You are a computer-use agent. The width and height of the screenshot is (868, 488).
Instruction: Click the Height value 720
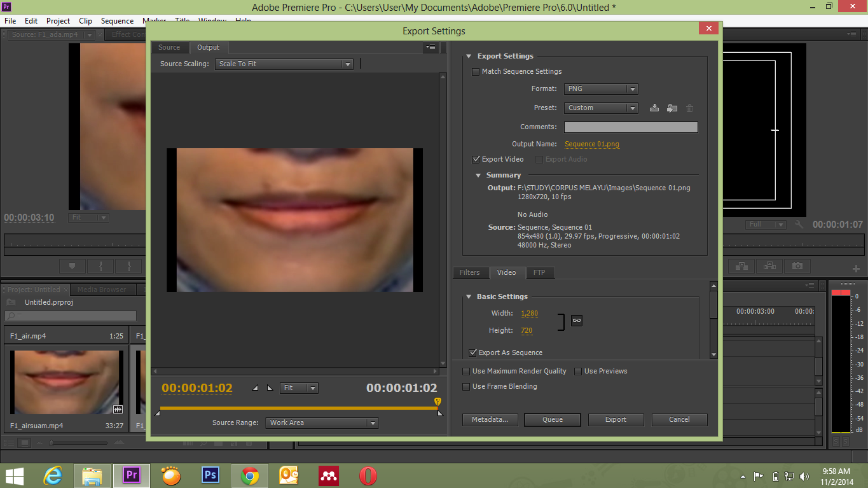[527, 331]
